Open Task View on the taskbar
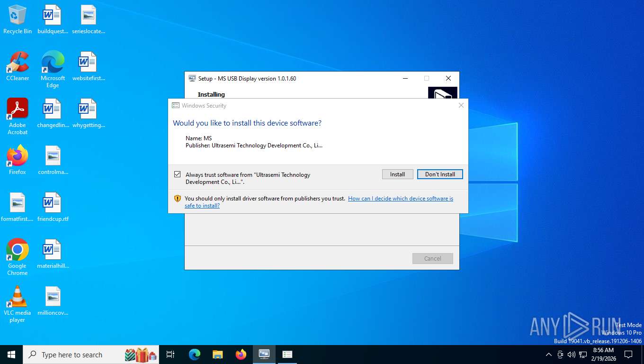Screen dimensions: 644x364 pyautogui.click(x=170, y=355)
